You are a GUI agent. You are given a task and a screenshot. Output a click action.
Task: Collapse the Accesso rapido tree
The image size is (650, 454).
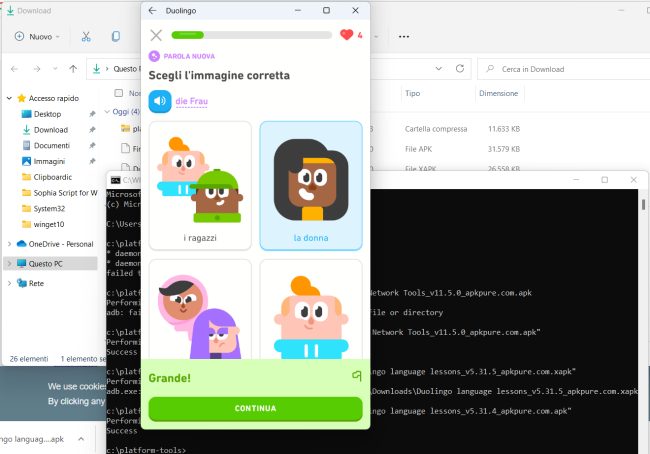coord(9,98)
